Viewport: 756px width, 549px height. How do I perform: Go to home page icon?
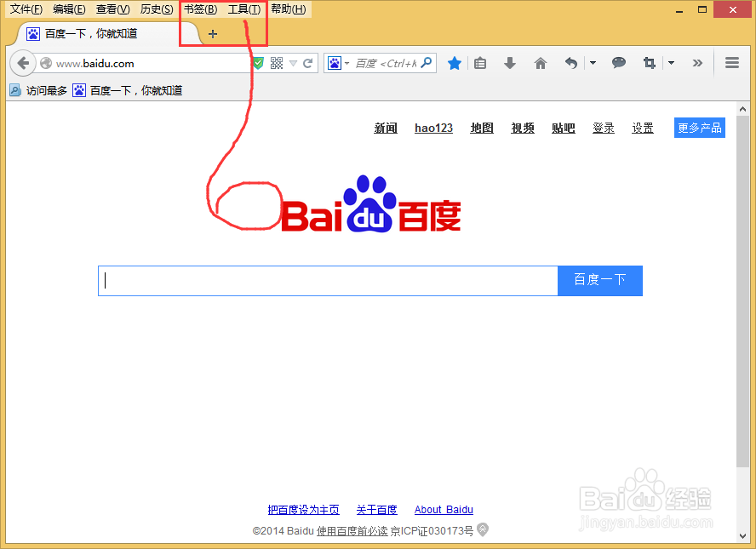pyautogui.click(x=541, y=63)
